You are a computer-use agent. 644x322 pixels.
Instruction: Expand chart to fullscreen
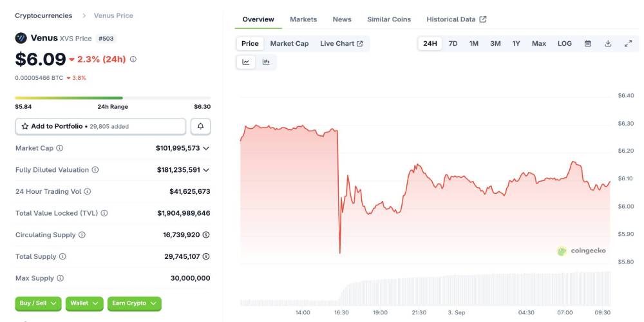click(628, 44)
